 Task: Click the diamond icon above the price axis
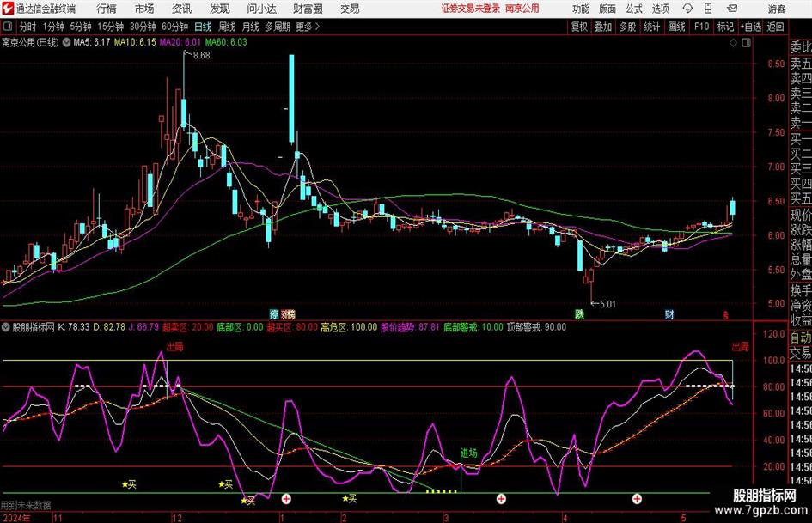733,43
